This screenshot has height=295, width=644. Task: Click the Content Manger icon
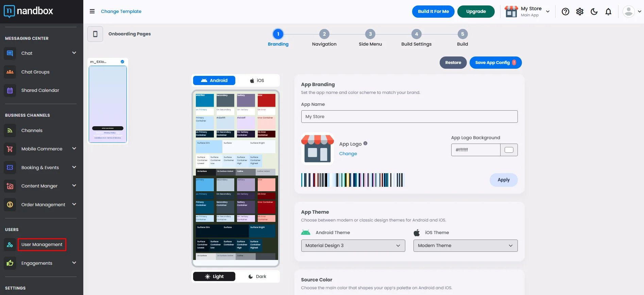coord(10,186)
